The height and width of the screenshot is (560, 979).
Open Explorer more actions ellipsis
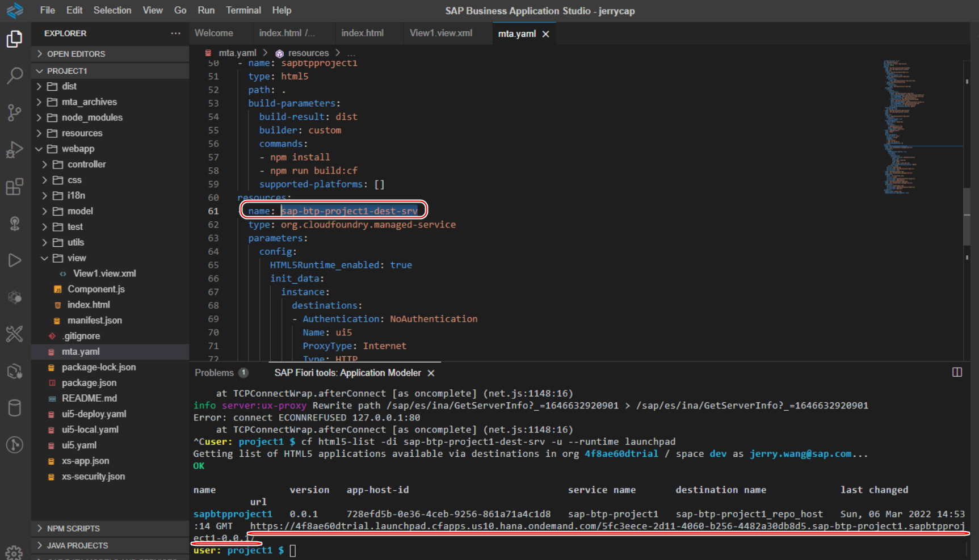[x=175, y=33]
